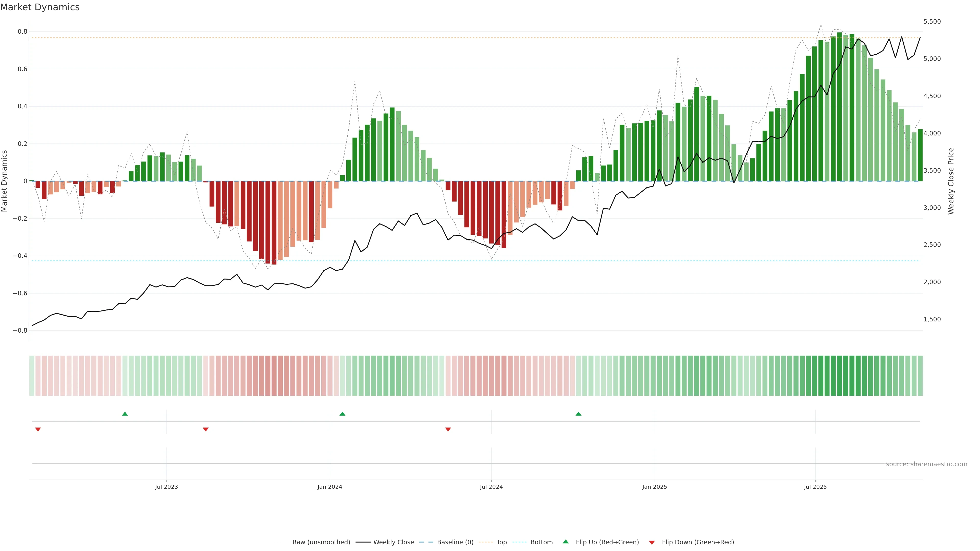Toggle the Top legend entry
Viewport: 980px width, 551px height.
tap(501, 542)
